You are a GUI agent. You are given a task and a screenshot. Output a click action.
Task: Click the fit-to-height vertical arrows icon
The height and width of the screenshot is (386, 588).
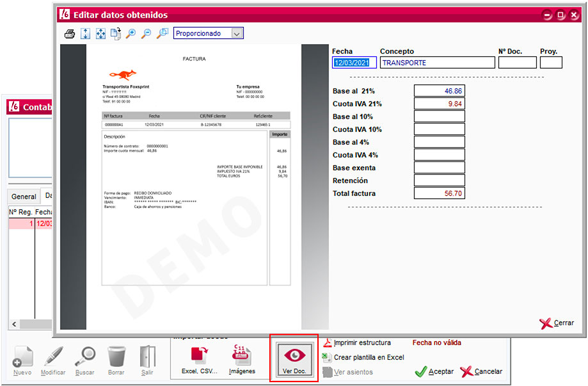coord(86,34)
